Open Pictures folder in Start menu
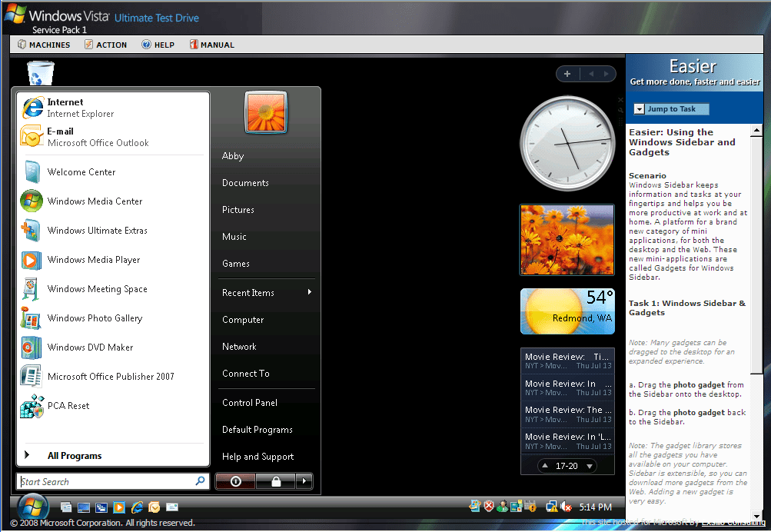Image resolution: width=771 pixels, height=532 pixels. click(266, 210)
